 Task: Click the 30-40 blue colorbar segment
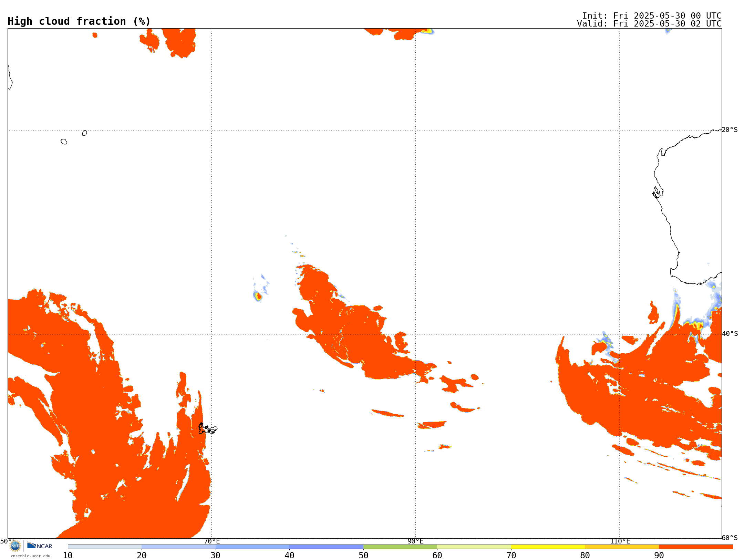pyautogui.click(x=252, y=547)
